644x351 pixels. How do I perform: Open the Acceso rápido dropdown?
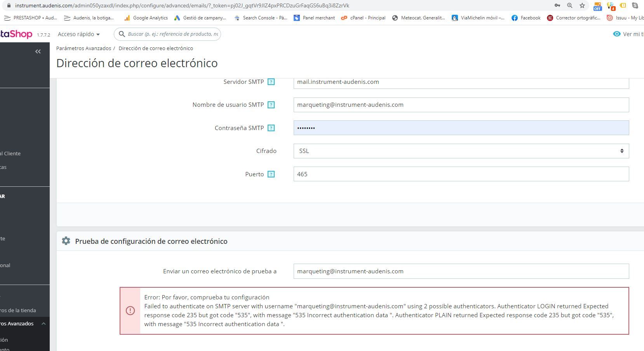click(x=79, y=34)
